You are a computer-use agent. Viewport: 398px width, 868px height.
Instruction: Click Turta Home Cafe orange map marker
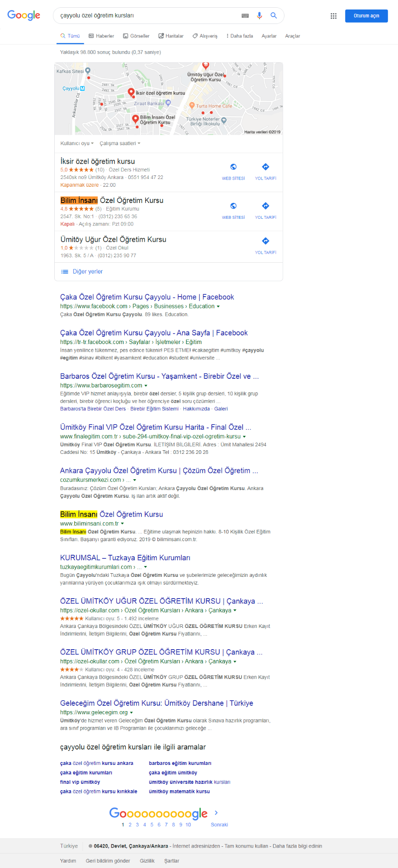click(x=192, y=106)
